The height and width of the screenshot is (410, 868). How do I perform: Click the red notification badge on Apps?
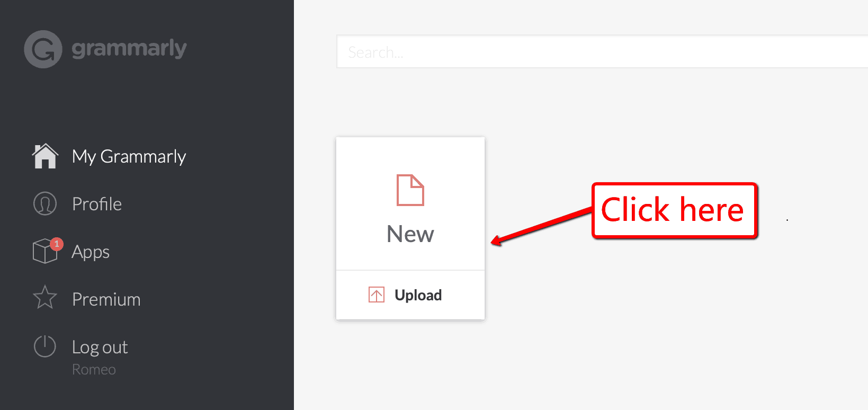(x=57, y=244)
